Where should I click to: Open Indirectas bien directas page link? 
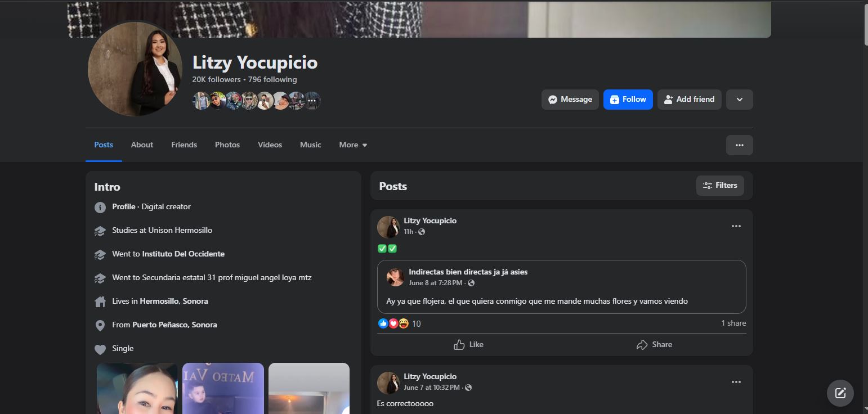(468, 272)
